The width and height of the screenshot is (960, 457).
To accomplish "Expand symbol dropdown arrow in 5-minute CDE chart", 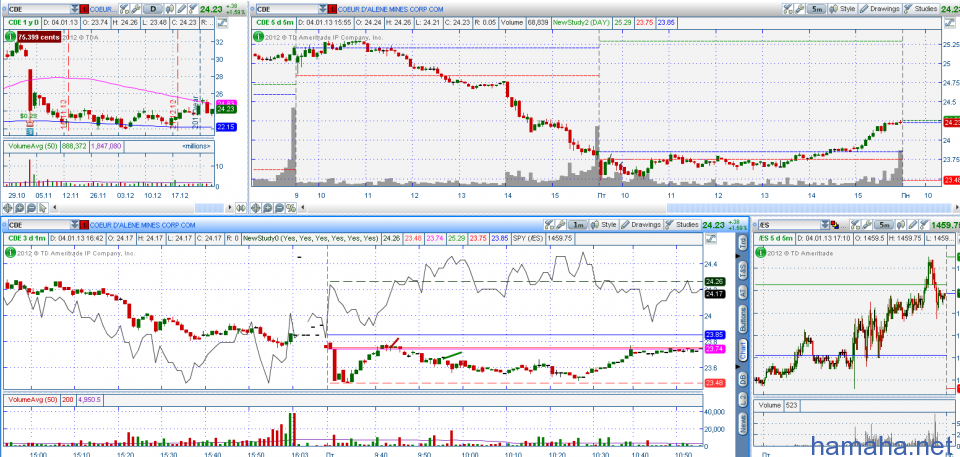I will [x=323, y=9].
